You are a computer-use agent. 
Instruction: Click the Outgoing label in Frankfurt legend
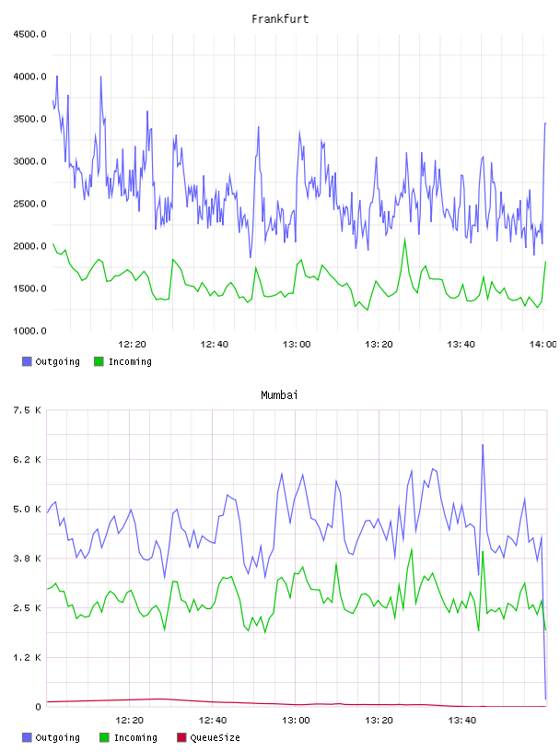57,361
